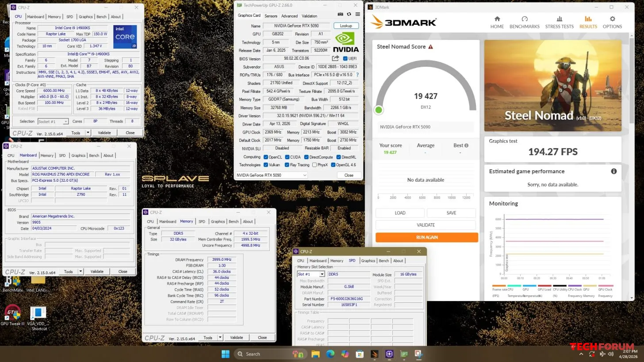Open the GPU-Z hamburger menu

tap(357, 15)
